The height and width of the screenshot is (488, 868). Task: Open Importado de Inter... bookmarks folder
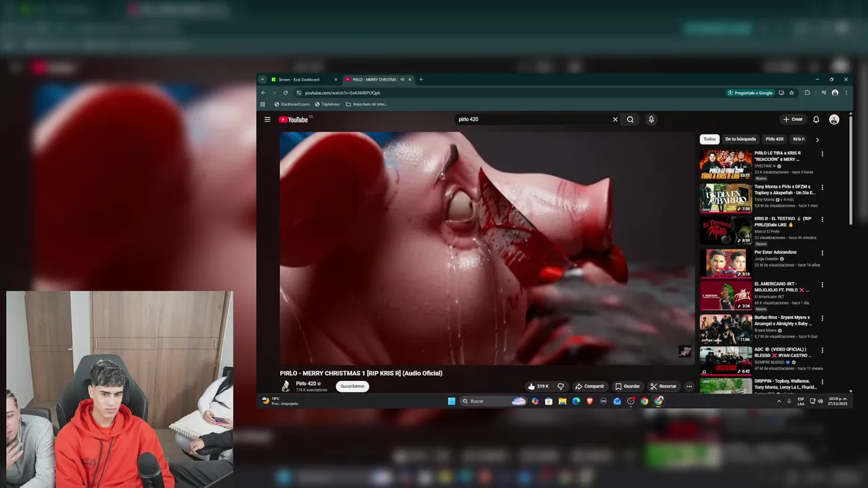pos(366,104)
